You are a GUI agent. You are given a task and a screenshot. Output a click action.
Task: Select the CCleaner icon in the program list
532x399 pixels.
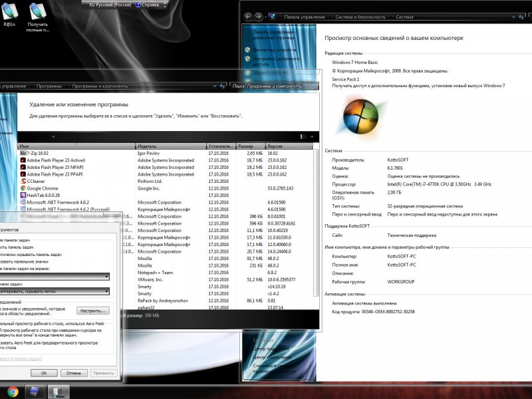23,182
